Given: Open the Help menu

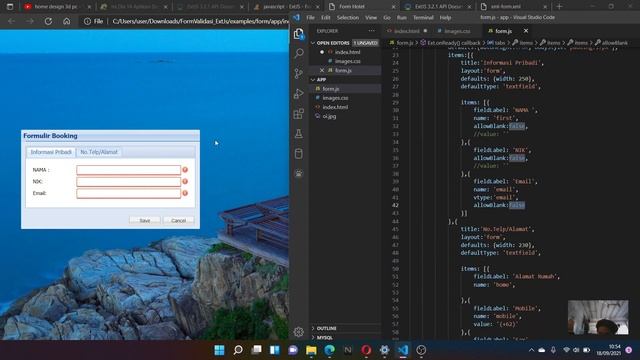Looking at the screenshot, I should [x=445, y=18].
